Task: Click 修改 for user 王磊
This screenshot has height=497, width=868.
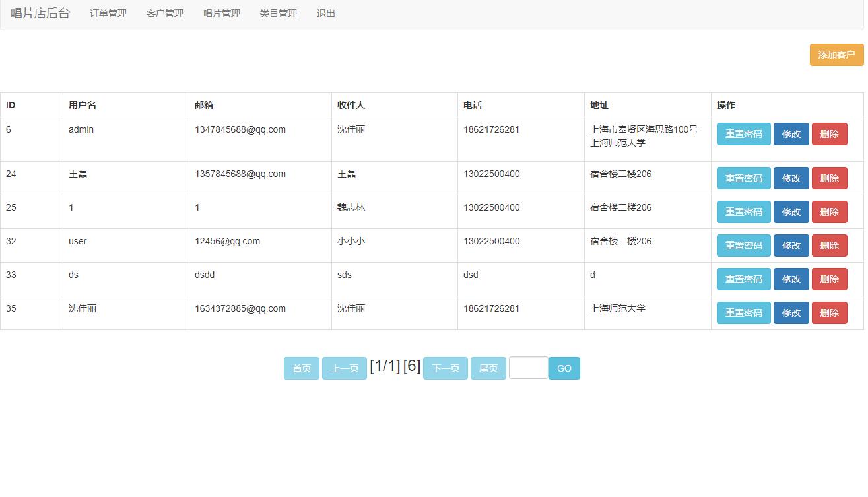Action: (x=791, y=178)
